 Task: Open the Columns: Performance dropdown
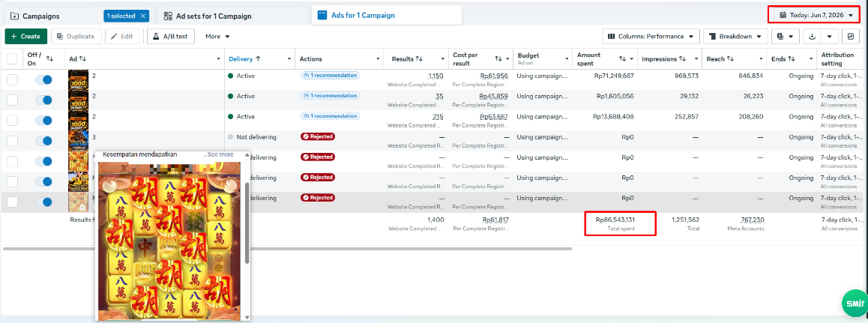click(x=651, y=37)
